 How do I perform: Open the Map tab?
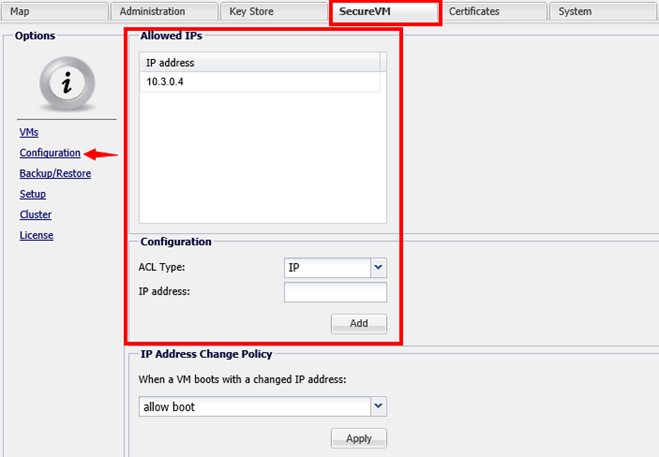[52, 12]
